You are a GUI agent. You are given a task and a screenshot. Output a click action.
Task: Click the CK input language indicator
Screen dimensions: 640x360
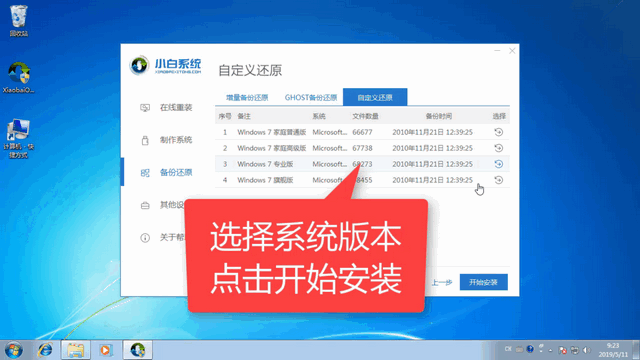508,349
